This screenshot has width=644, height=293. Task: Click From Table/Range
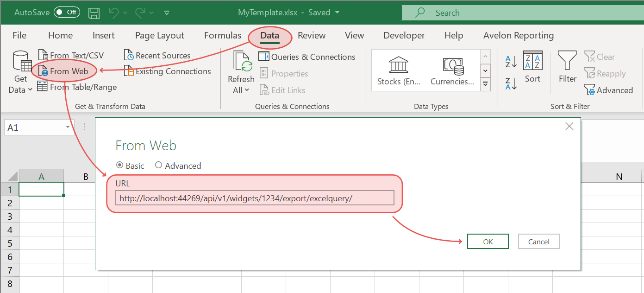tap(77, 87)
